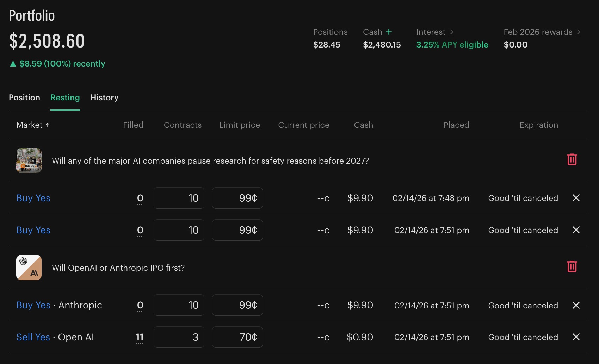Viewport: 599px width, 364px height.
Task: Switch to the Position tab
Action: pyautogui.click(x=24, y=98)
